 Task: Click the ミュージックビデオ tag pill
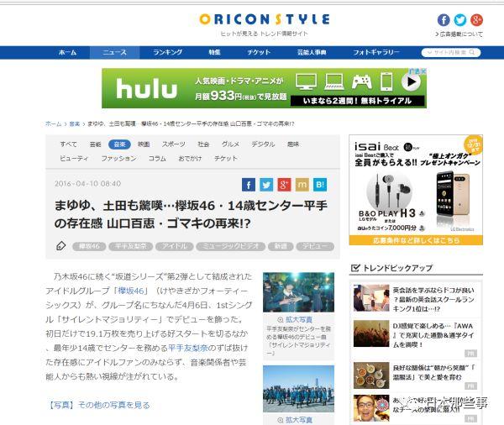(230, 246)
